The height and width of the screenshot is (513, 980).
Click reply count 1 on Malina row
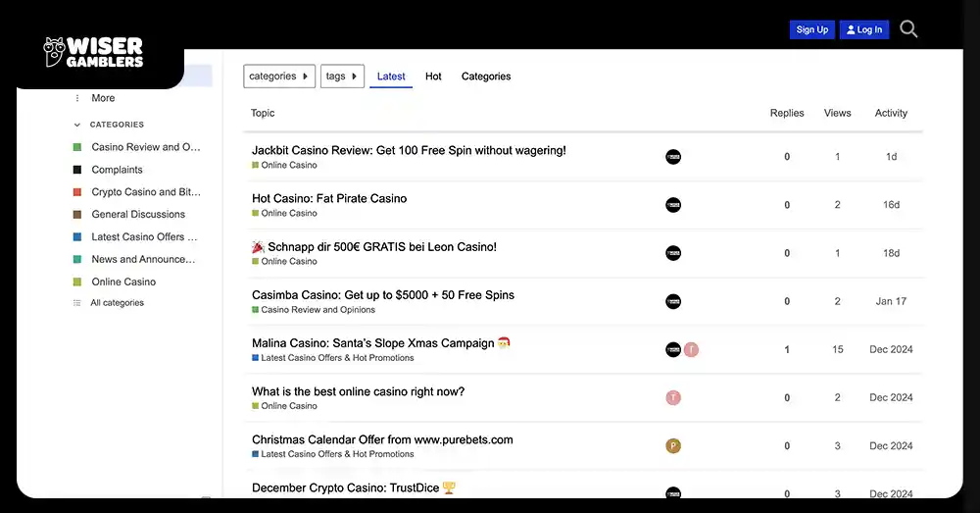click(787, 349)
